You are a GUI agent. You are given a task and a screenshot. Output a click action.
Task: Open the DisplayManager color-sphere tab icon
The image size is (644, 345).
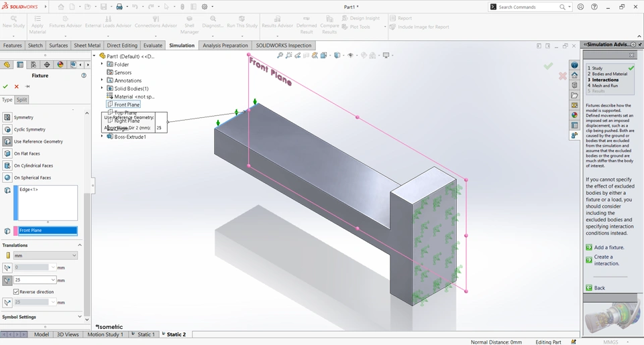point(60,65)
